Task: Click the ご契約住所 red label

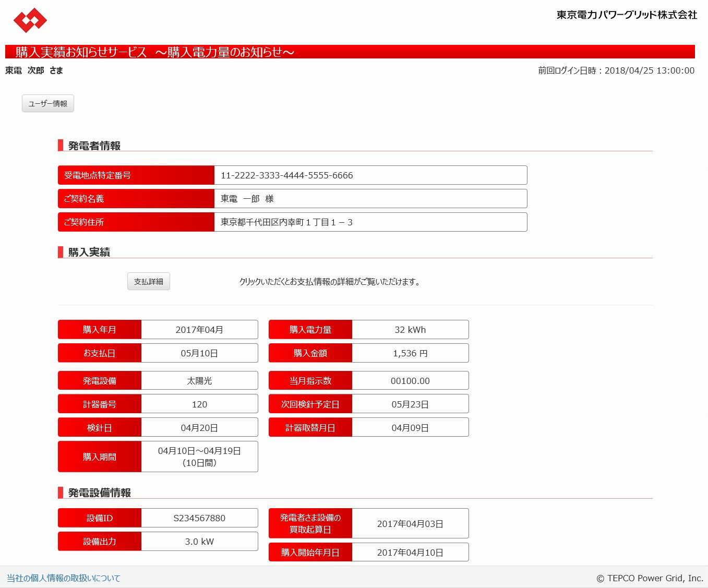Action: (x=136, y=222)
